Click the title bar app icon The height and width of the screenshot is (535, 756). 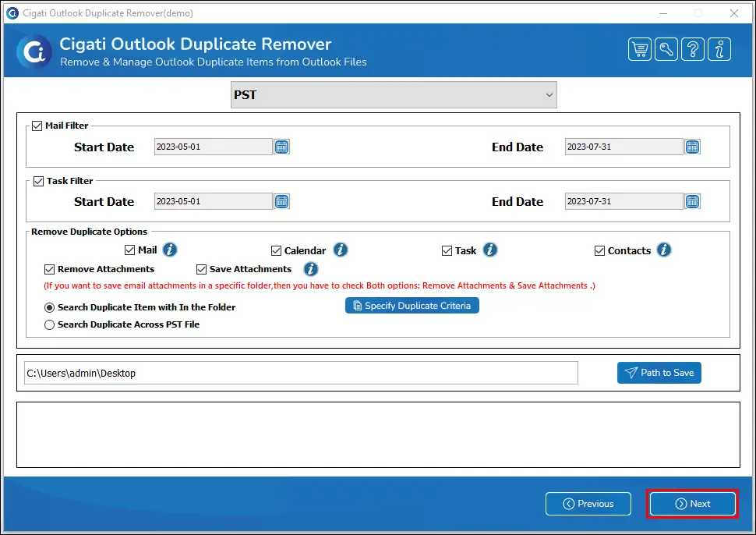tap(12, 13)
